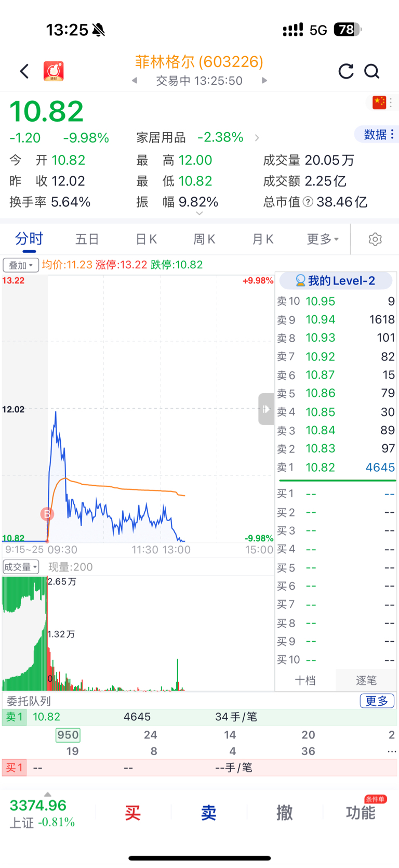Tap the volume bar chart
399x868 pixels.
[x=138, y=633]
